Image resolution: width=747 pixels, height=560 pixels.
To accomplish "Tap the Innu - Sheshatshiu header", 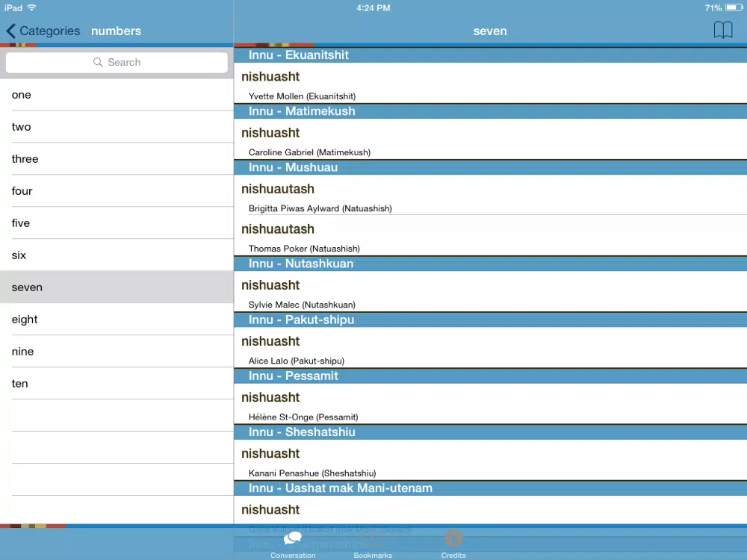I will 490,432.
